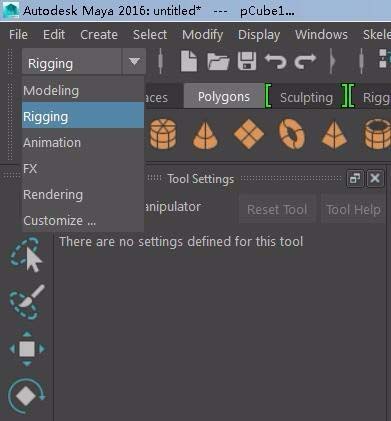The height and width of the screenshot is (421, 391).
Task: Activate the Move tool
Action: (27, 349)
